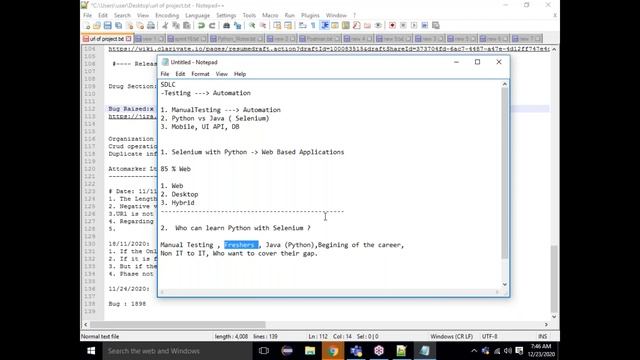640x360 pixels.
Task: Click the Copy icon in Notepad++ toolbar
Action: pos(176,25)
